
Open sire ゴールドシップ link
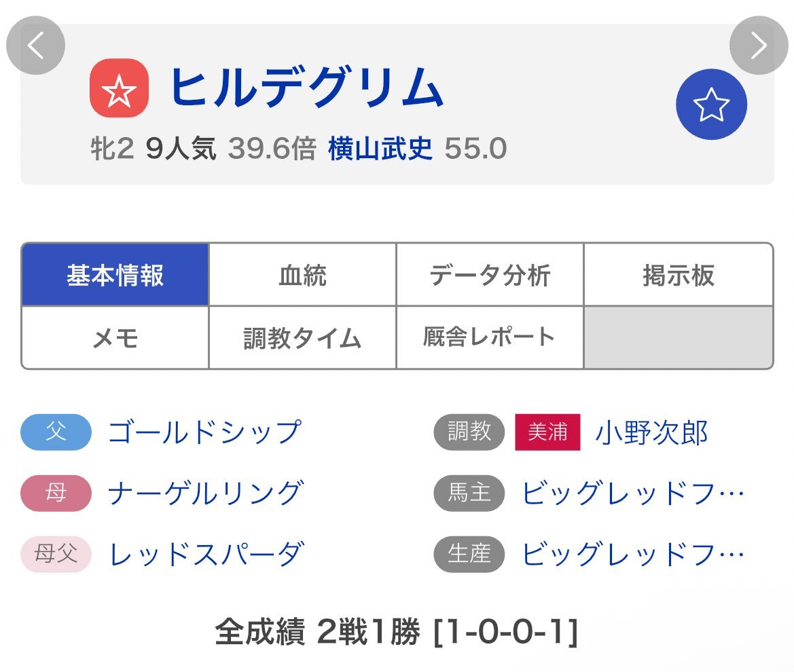tap(204, 432)
